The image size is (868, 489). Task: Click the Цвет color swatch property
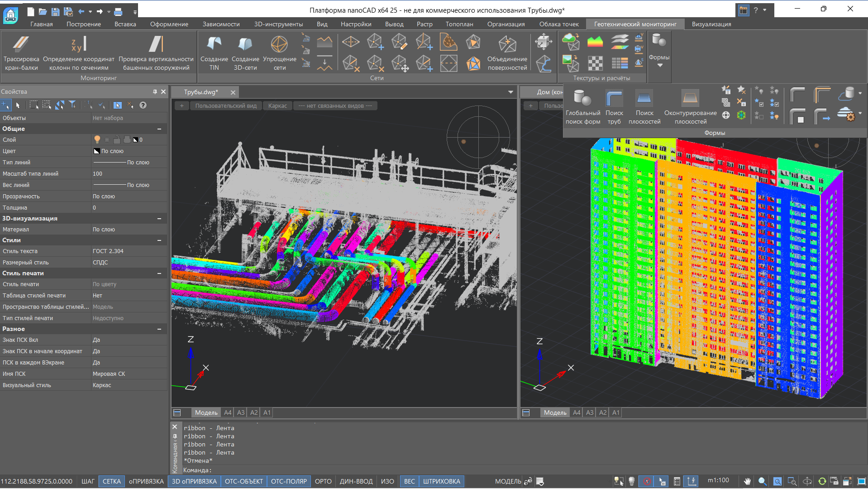(97, 151)
